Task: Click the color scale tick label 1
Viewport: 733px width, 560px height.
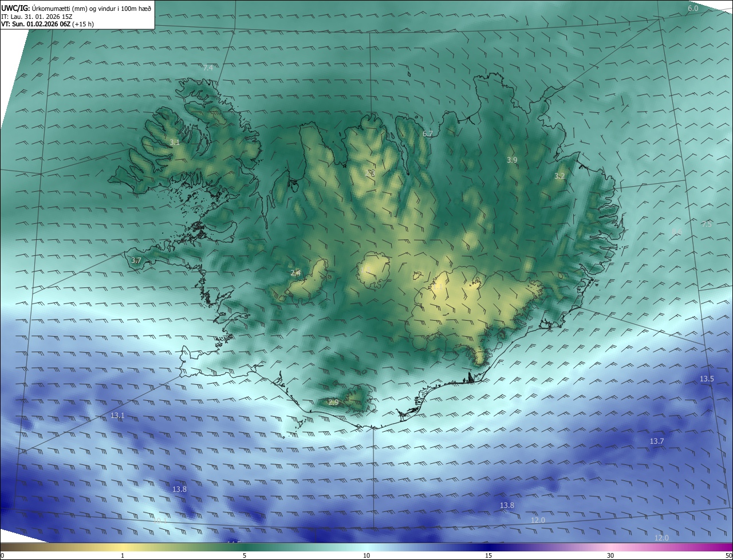Action: point(123,555)
